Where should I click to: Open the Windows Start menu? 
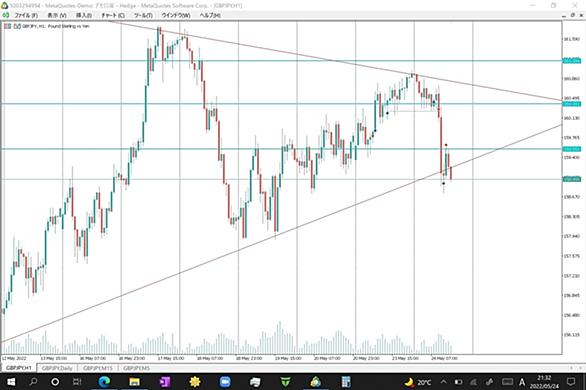tap(11, 382)
